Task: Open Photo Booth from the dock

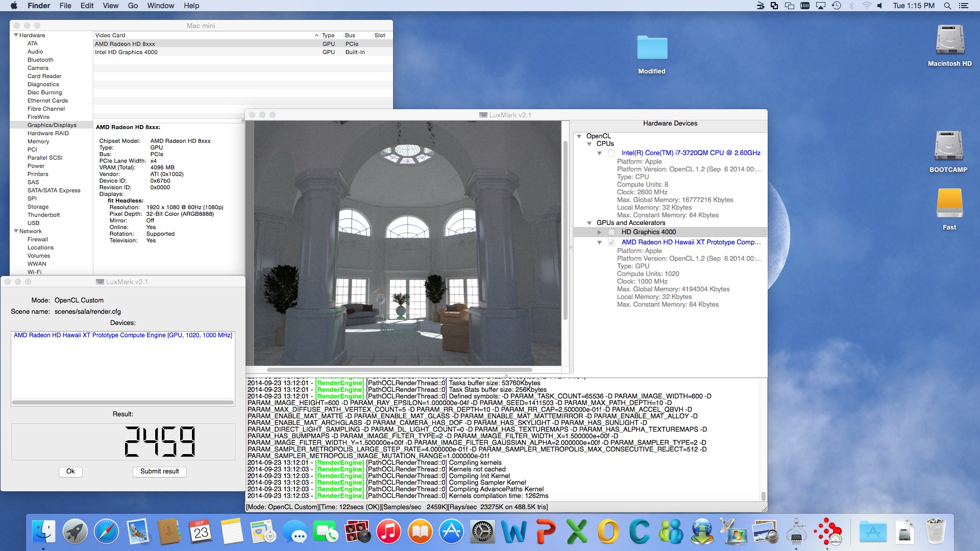Action: point(357,532)
